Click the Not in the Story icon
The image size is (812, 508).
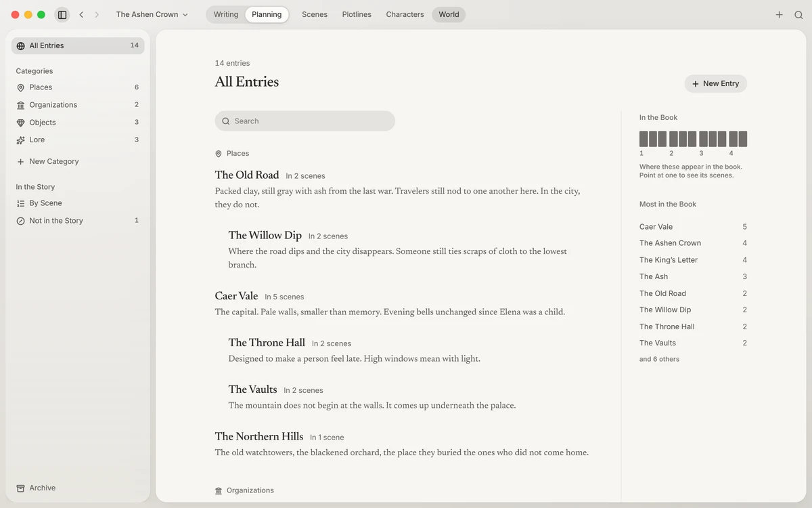point(21,221)
